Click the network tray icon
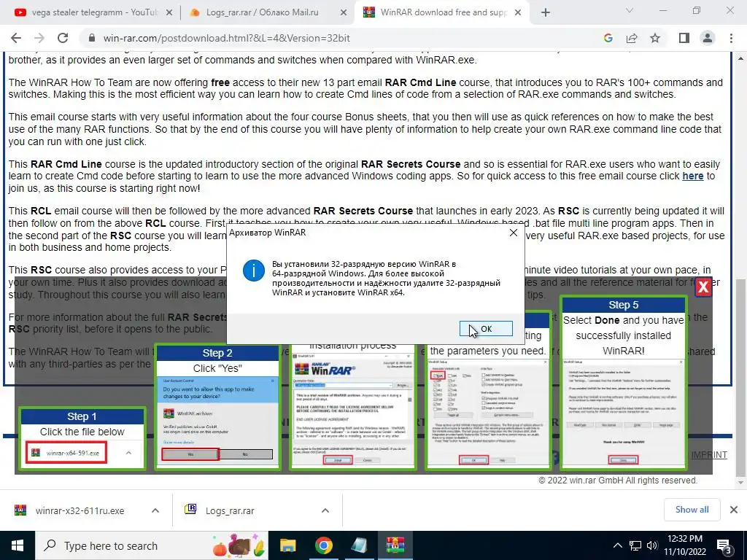This screenshot has height=560, width=747. (635, 545)
